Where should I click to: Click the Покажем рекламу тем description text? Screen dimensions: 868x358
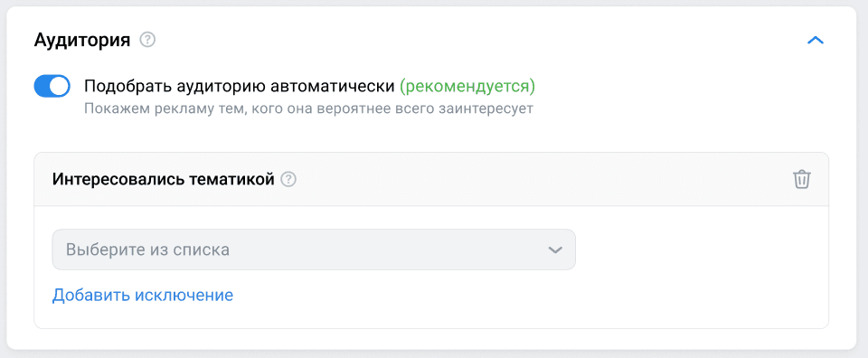coord(308,108)
